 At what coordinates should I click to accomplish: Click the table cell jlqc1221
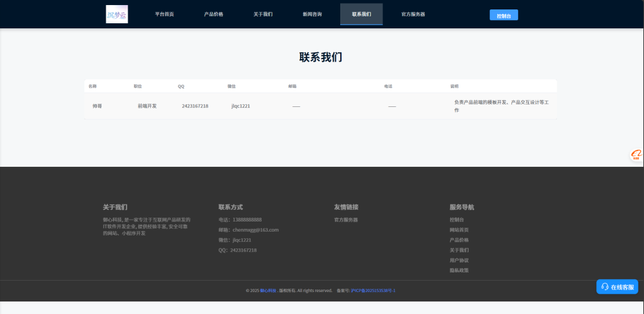click(241, 106)
